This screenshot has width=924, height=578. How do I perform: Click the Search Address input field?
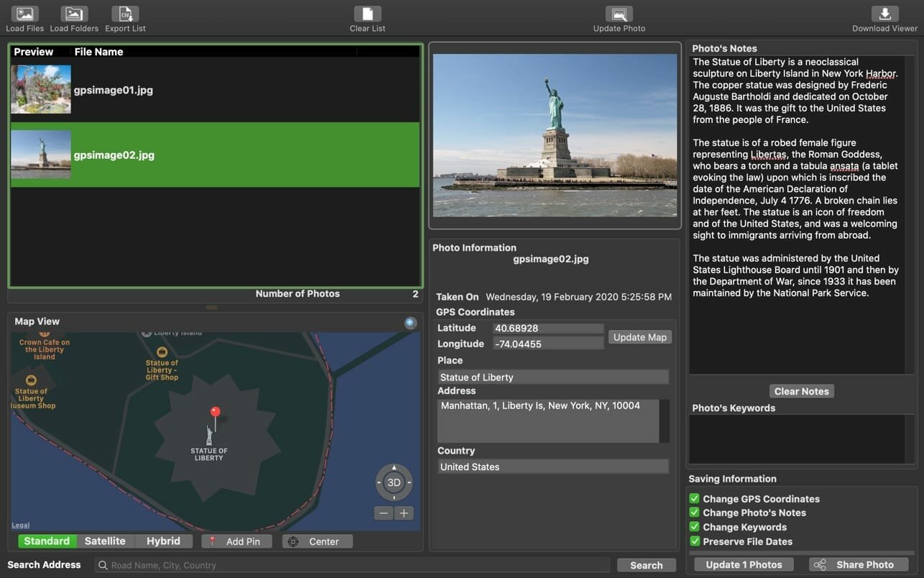(352, 565)
